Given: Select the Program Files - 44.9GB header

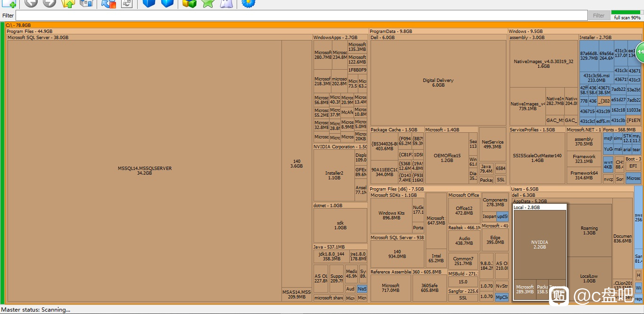Looking at the screenshot, I should click(x=187, y=31).
